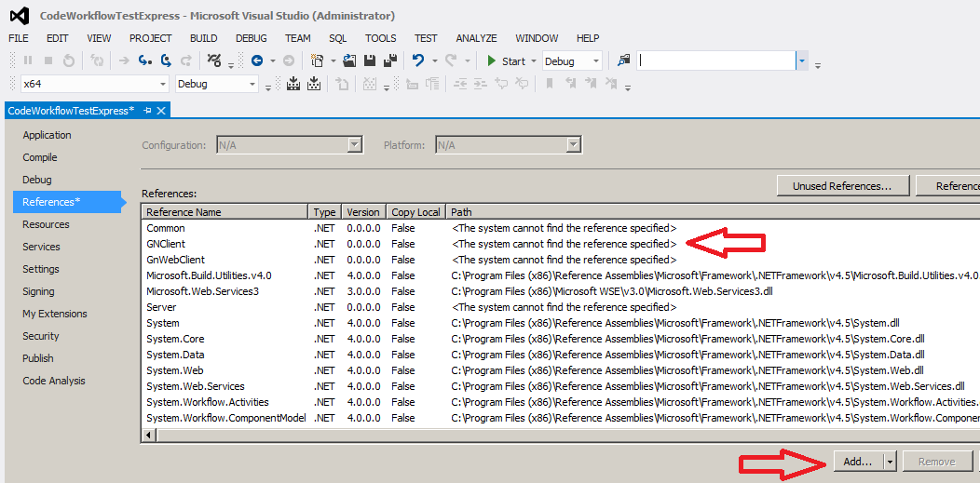
Task: Open the PROJECT menu
Action: pyautogui.click(x=151, y=38)
